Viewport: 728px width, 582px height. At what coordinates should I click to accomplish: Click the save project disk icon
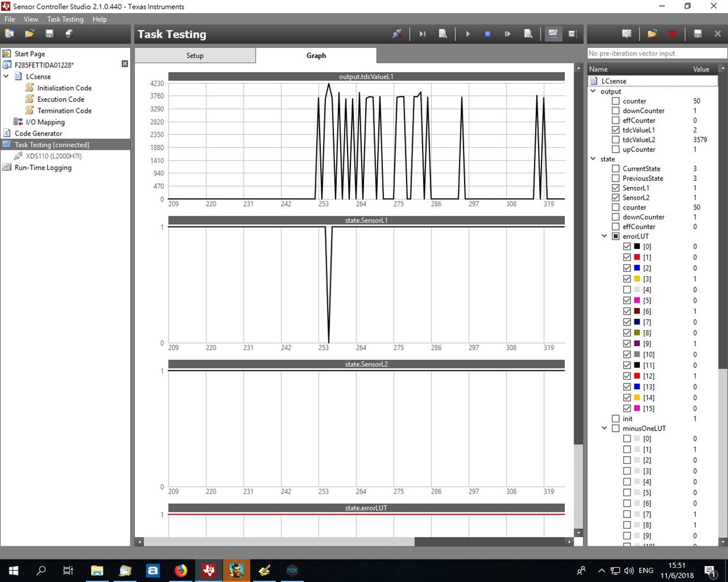[49, 34]
